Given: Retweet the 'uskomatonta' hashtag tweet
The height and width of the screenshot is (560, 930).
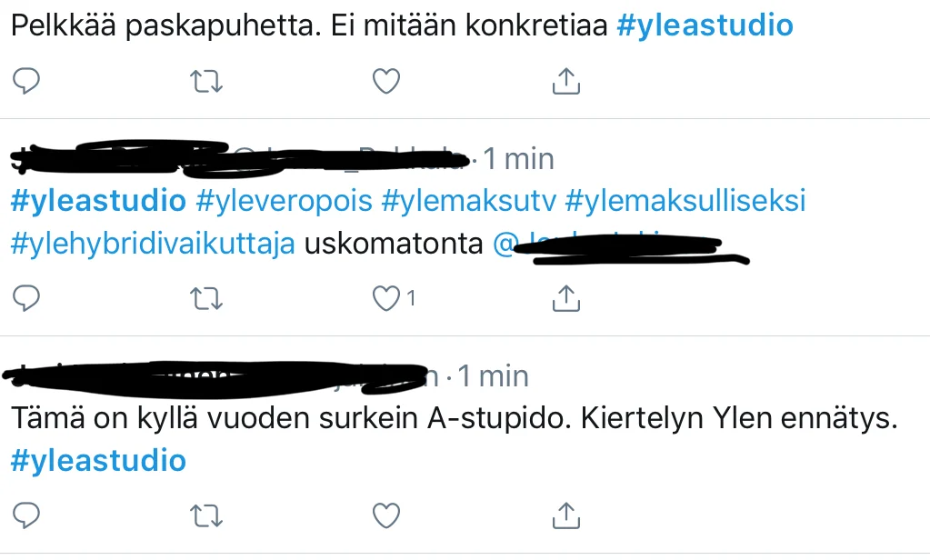Looking at the screenshot, I should click(x=205, y=298).
